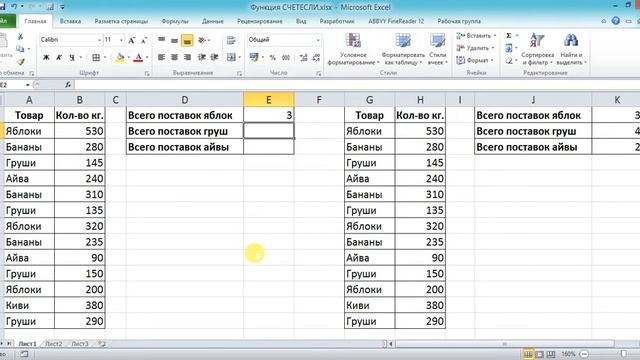This screenshot has height=360, width=640.
Task: Click the Increase Font Size icon
Action: (132, 40)
